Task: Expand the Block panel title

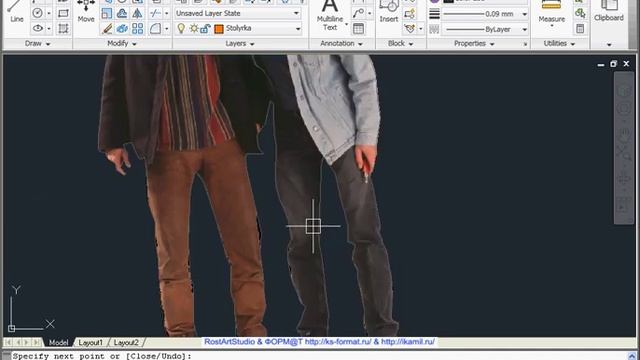Action: click(400, 43)
